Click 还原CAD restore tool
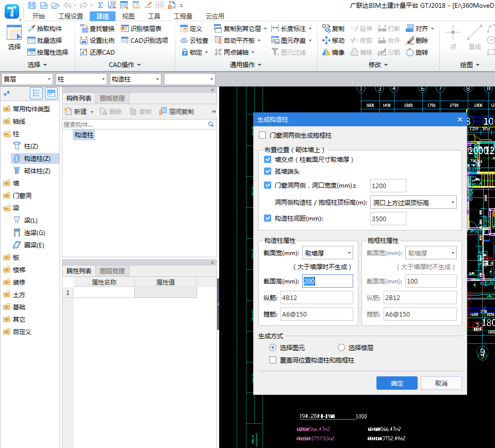 click(97, 53)
